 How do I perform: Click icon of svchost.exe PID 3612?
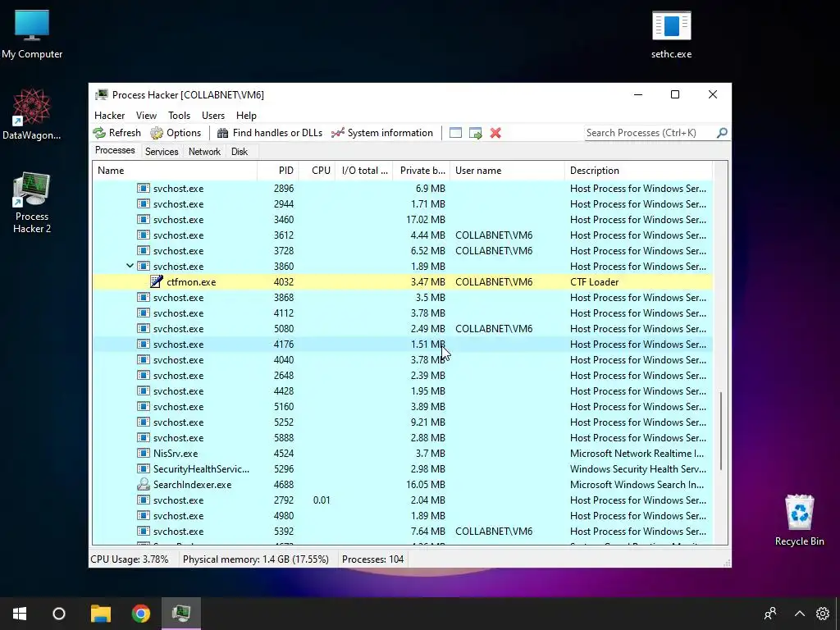tap(143, 235)
